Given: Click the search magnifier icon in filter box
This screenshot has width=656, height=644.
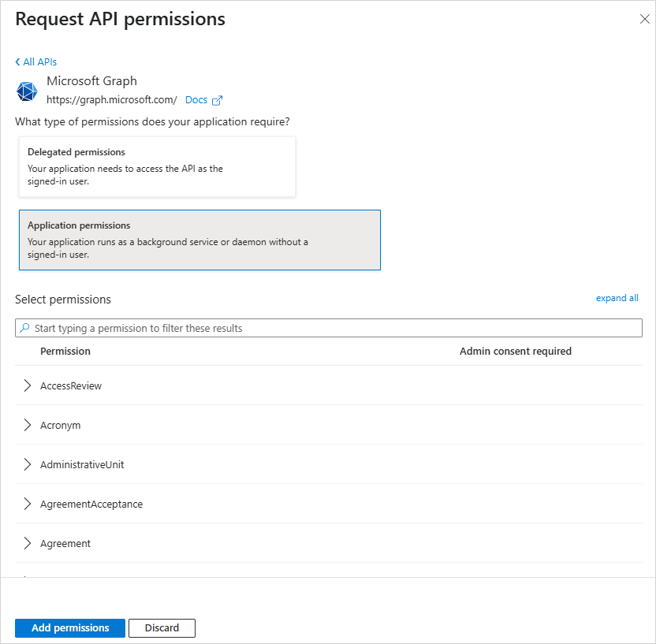Looking at the screenshot, I should 25,328.
